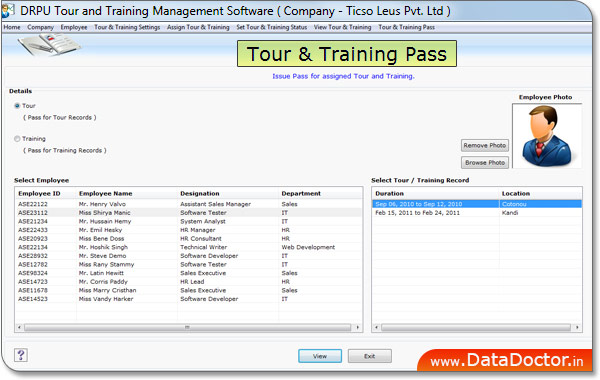Click the employee photo avatar
Image resolution: width=600 pixels, height=380 pixels.
(x=546, y=136)
